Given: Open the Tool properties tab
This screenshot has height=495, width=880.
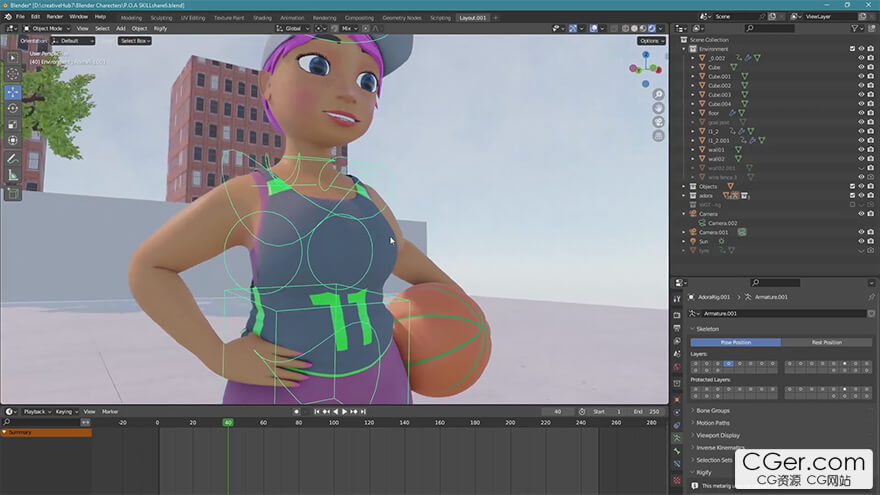Looking at the screenshot, I should [x=677, y=299].
